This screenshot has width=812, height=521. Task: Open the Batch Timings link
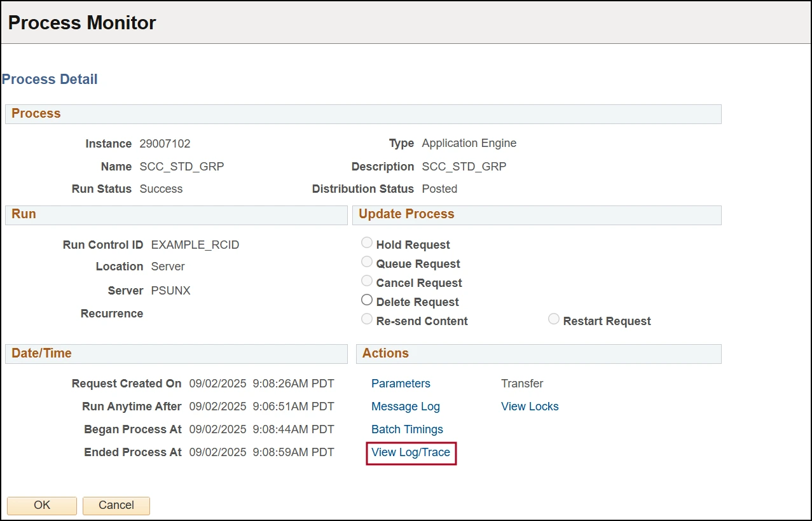pos(407,429)
